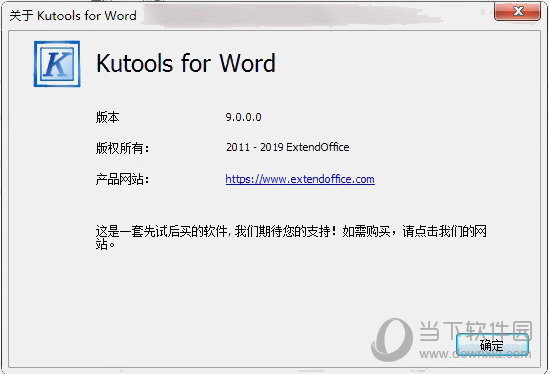Open the https://www.extendoffice.com link
This screenshot has width=549, height=374.
pyautogui.click(x=300, y=179)
